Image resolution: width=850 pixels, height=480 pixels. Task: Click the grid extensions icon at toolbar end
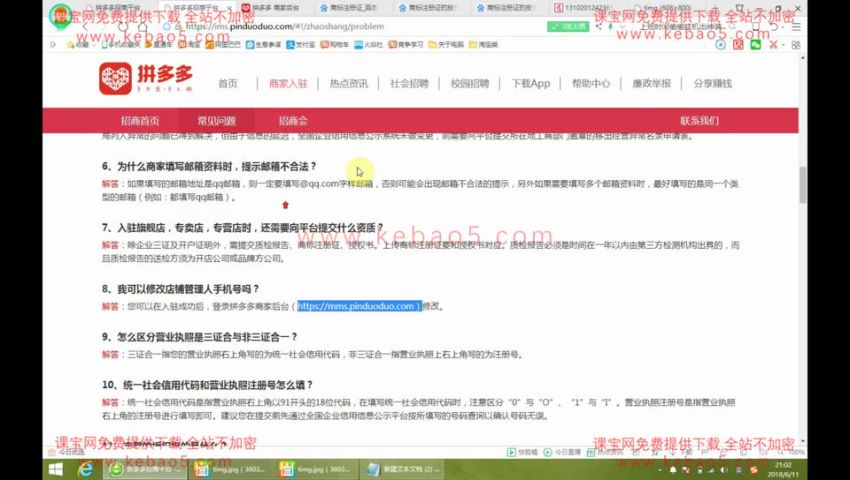click(x=796, y=45)
